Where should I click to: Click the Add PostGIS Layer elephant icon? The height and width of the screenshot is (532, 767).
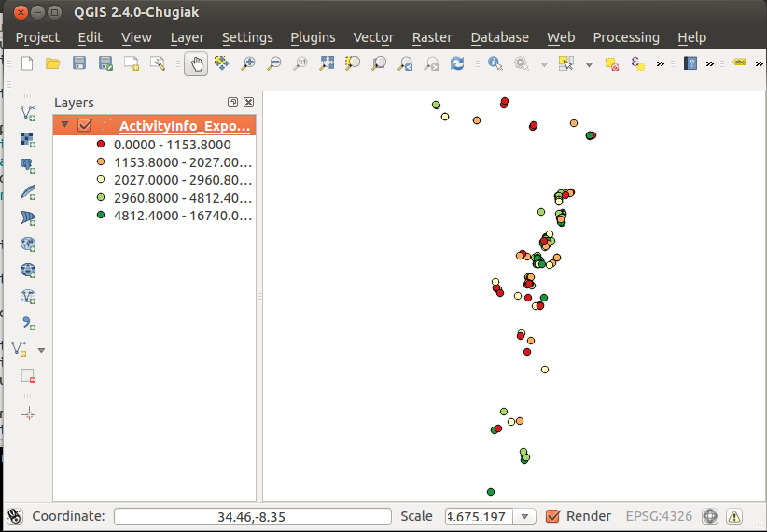pyautogui.click(x=28, y=165)
